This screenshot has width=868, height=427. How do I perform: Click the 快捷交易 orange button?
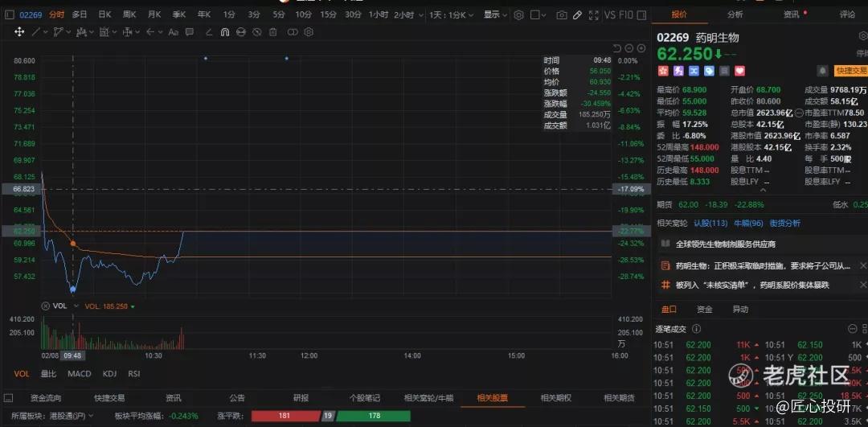tap(851, 71)
